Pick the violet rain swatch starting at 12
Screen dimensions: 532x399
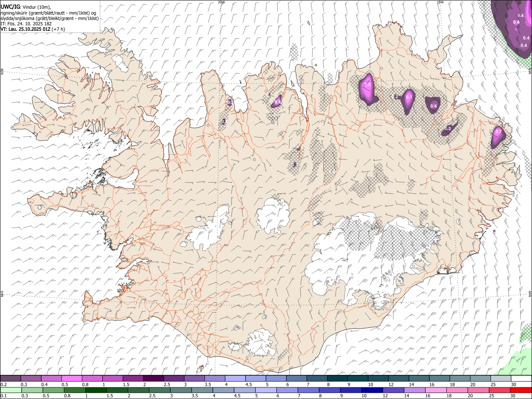click(393, 390)
